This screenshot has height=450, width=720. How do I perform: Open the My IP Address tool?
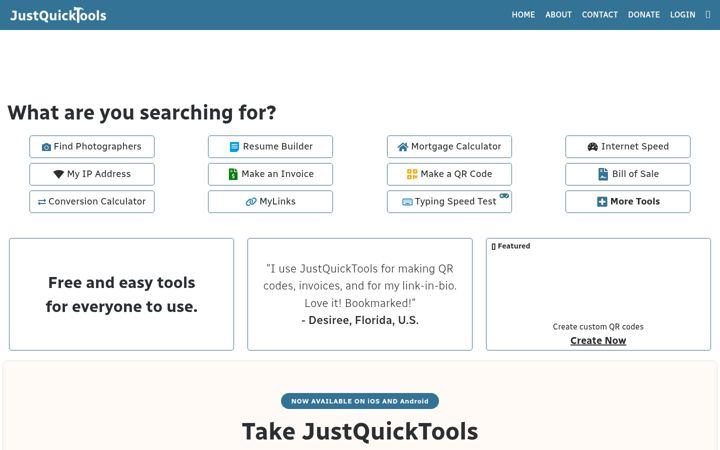click(92, 174)
